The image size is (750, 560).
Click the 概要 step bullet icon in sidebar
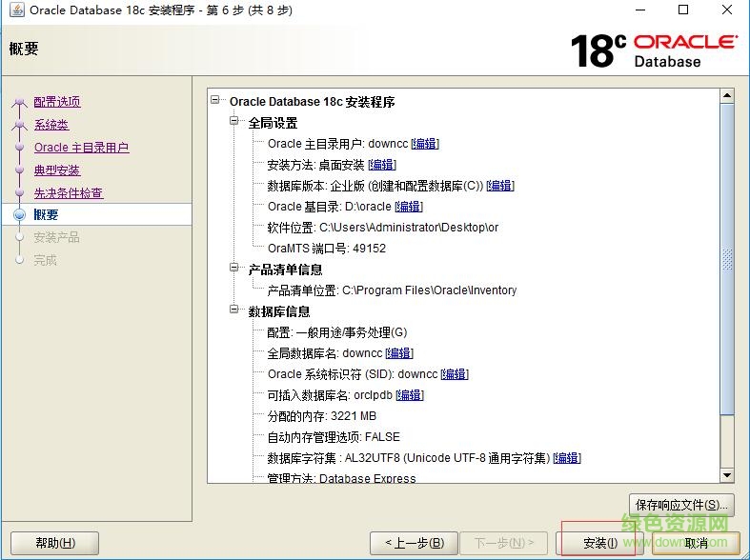tap(19, 215)
